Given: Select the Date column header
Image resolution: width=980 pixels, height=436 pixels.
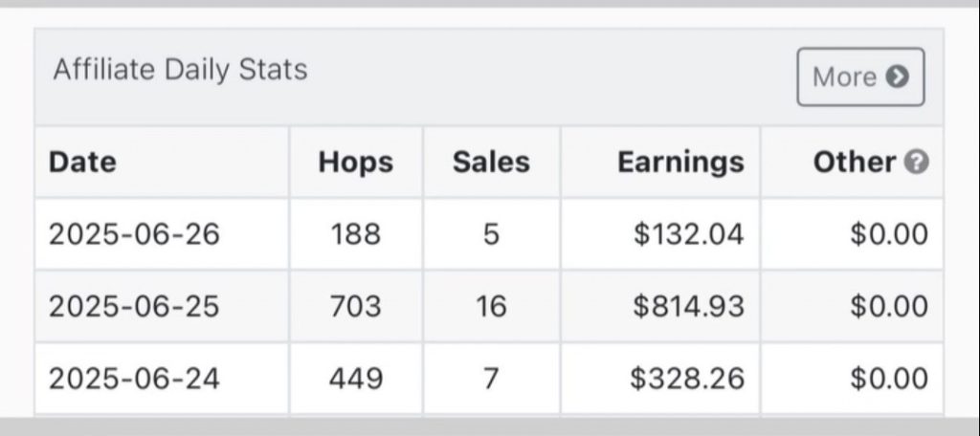Looking at the screenshot, I should click(82, 163).
